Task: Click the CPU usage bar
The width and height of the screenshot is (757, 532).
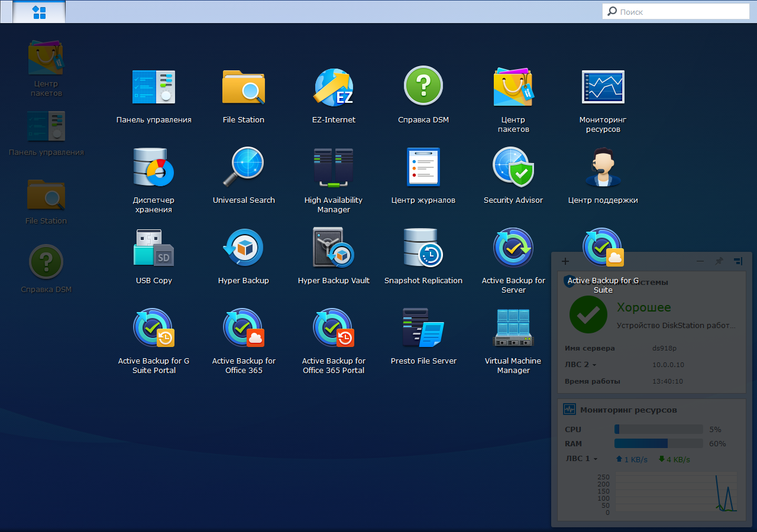Action: [x=659, y=430]
